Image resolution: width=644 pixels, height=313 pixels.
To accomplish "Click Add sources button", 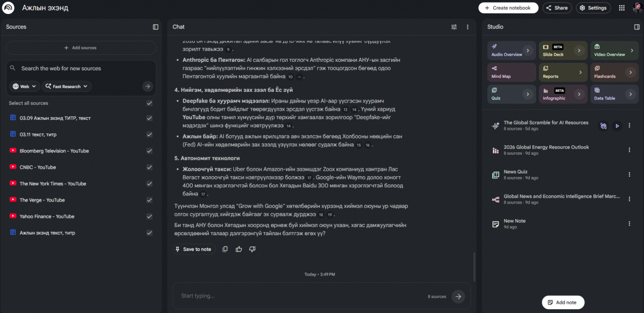I will click(80, 48).
